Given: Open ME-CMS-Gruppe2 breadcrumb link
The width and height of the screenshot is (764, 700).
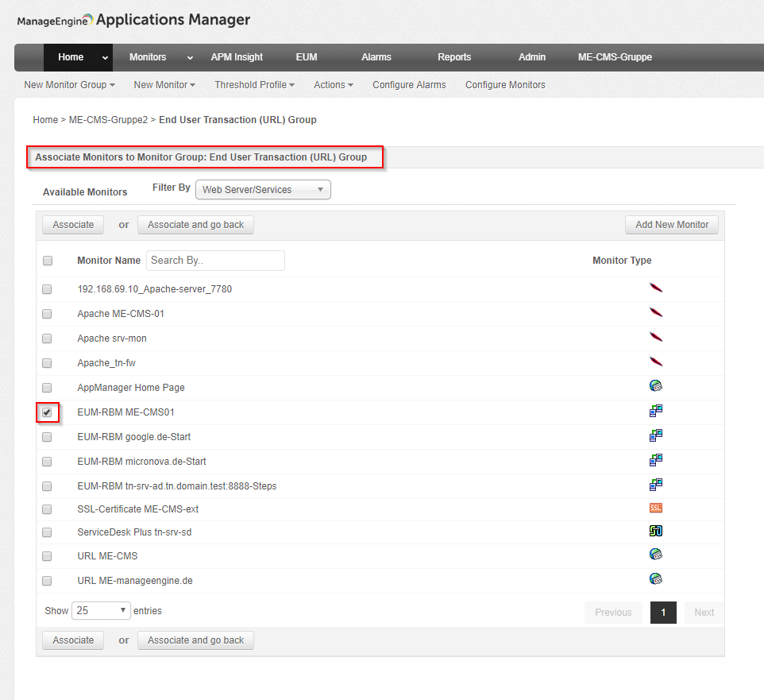Looking at the screenshot, I should tap(108, 120).
